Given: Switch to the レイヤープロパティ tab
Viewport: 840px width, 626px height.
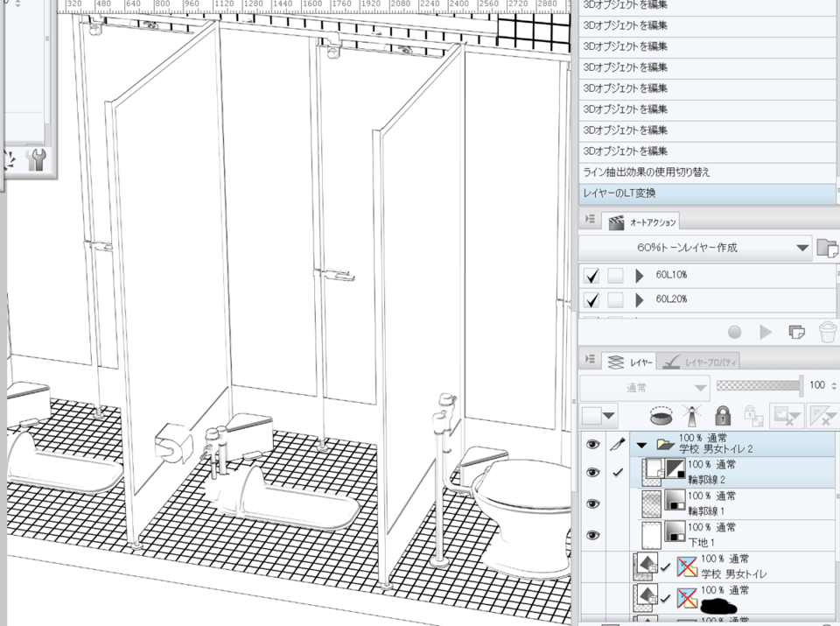Looking at the screenshot, I should [x=698, y=361].
